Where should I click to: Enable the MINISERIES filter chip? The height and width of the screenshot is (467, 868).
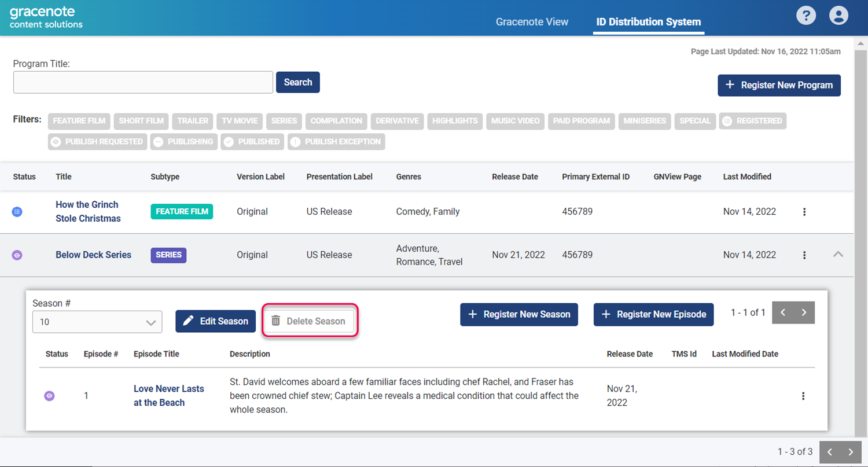(x=645, y=121)
